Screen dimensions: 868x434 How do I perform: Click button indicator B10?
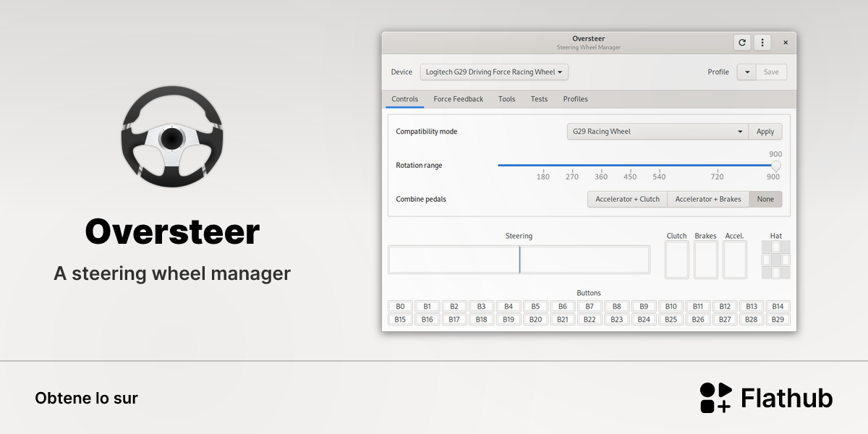click(x=671, y=307)
